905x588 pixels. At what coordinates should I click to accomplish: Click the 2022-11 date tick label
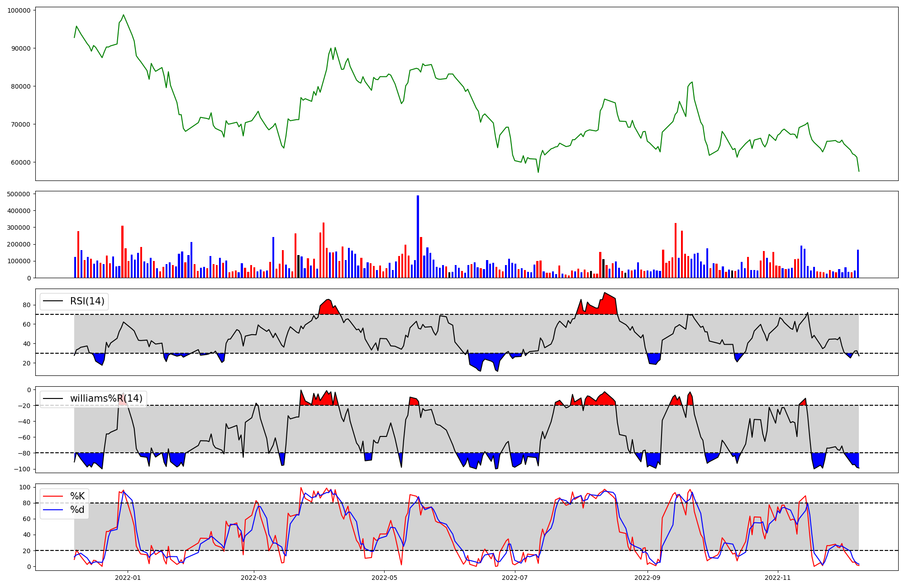point(778,578)
